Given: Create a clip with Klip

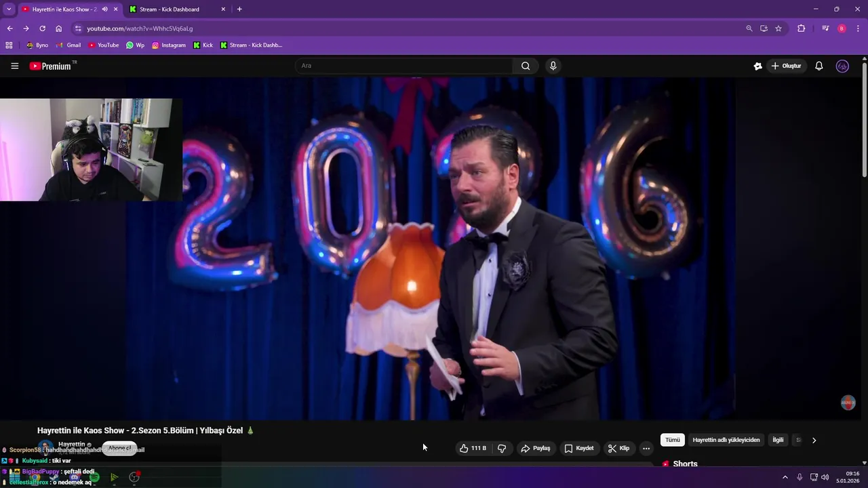Looking at the screenshot, I should coord(618,448).
